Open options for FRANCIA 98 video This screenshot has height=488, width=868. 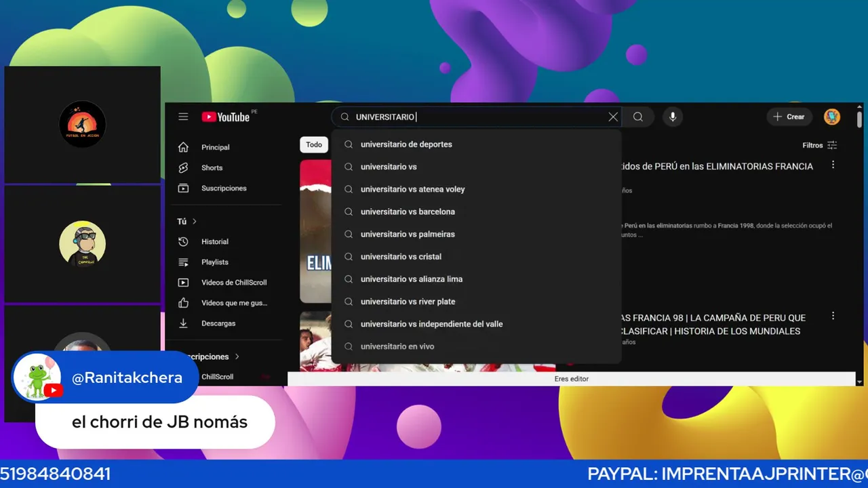[833, 316]
